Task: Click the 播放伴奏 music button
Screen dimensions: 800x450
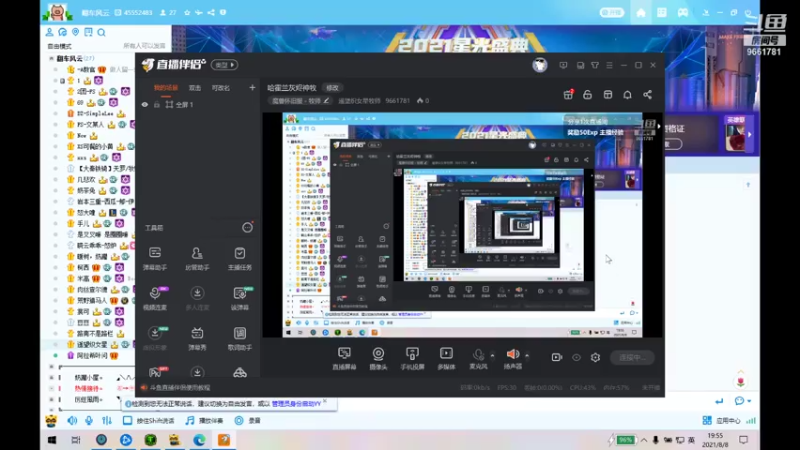Action: (204, 420)
